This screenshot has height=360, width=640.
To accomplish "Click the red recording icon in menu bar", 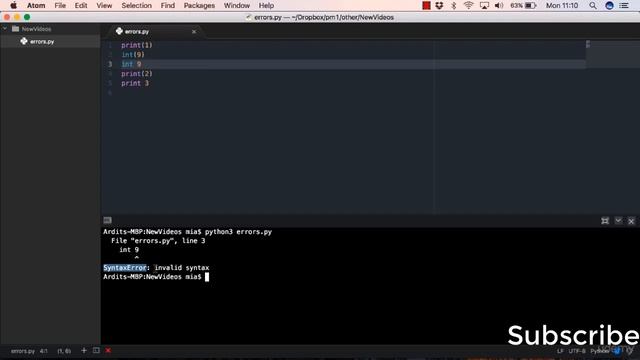I will click(x=426, y=5).
